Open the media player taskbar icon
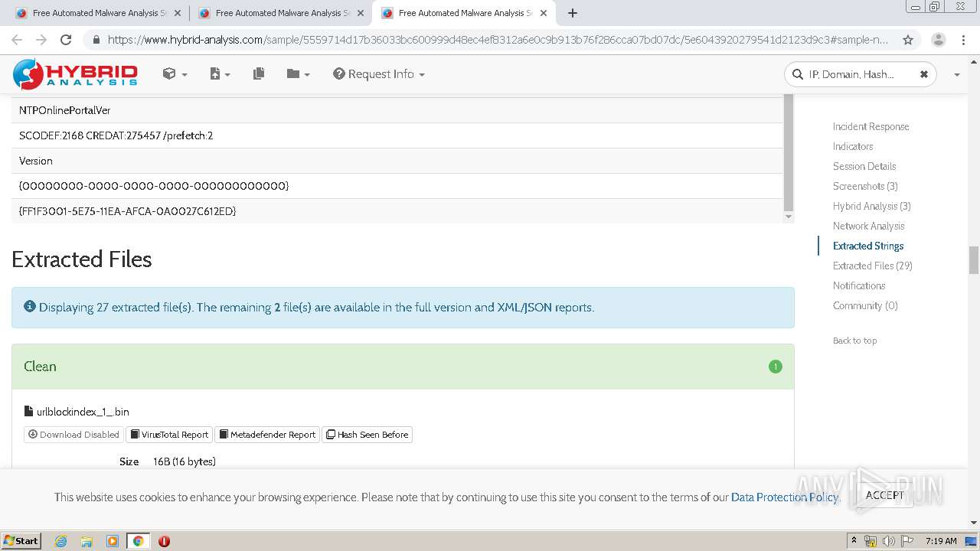Viewport: 980px width, 551px height. pyautogui.click(x=113, y=541)
